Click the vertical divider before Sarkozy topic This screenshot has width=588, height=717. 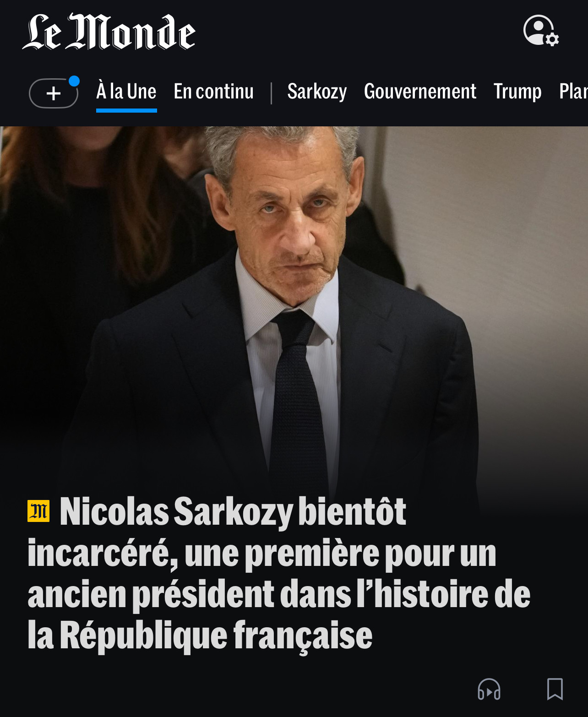[x=271, y=93]
